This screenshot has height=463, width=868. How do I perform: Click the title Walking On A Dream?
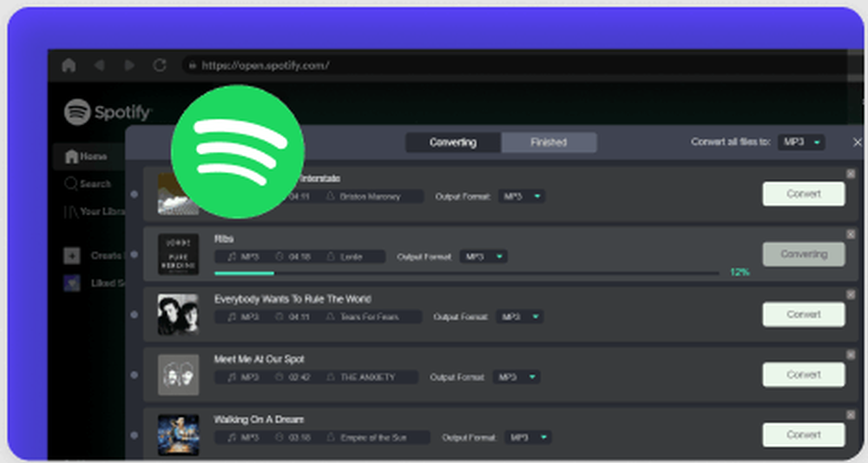coord(259,420)
